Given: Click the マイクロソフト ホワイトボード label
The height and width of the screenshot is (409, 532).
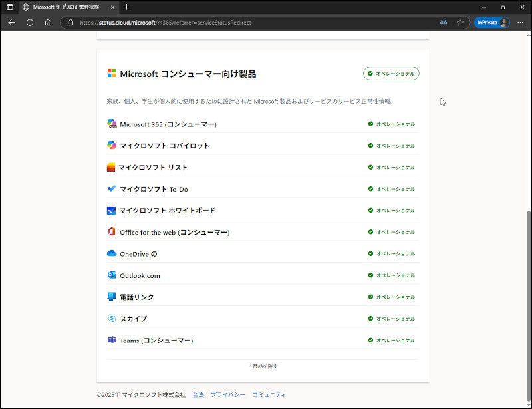Looking at the screenshot, I should pos(168,211).
